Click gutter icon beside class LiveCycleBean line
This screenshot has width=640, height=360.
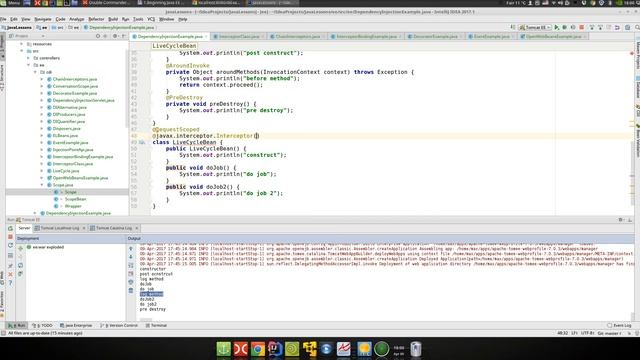[142, 142]
